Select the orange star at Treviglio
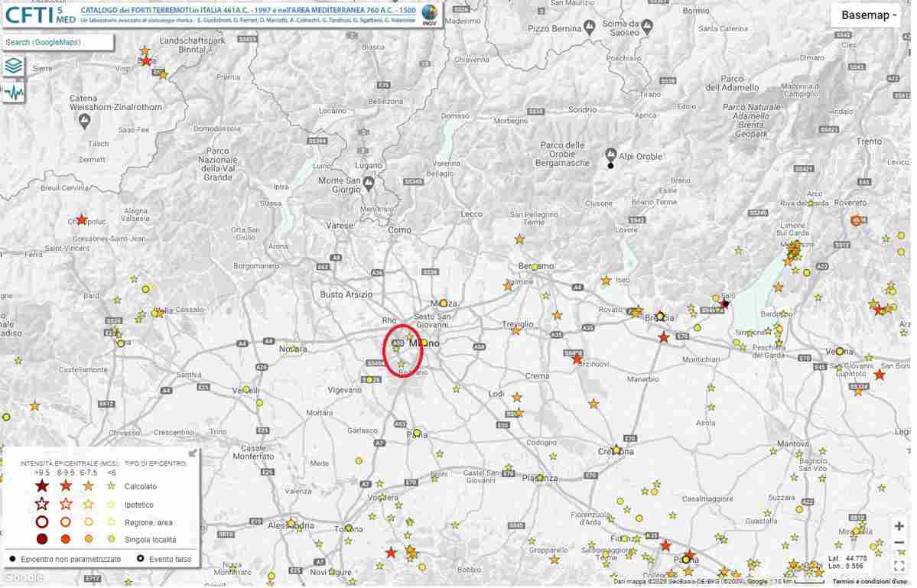Image resolution: width=917 pixels, height=588 pixels. point(516,330)
